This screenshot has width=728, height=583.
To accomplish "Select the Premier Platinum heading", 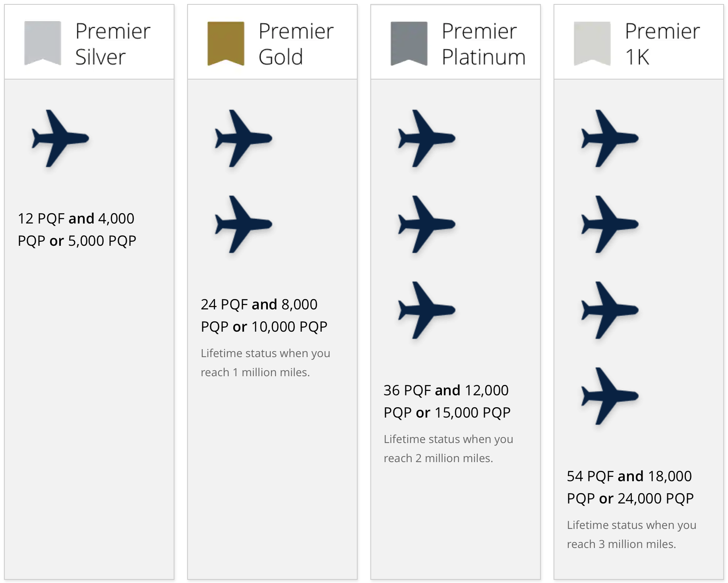I will (x=484, y=44).
